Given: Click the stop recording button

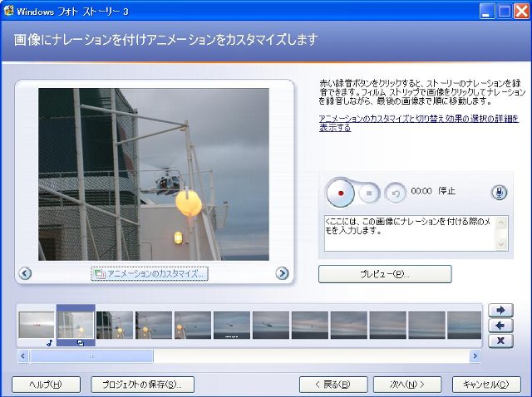Looking at the screenshot, I should click(370, 192).
